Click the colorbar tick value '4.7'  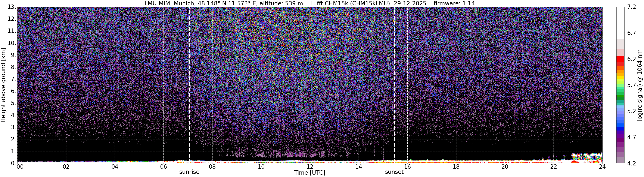pos(632,137)
